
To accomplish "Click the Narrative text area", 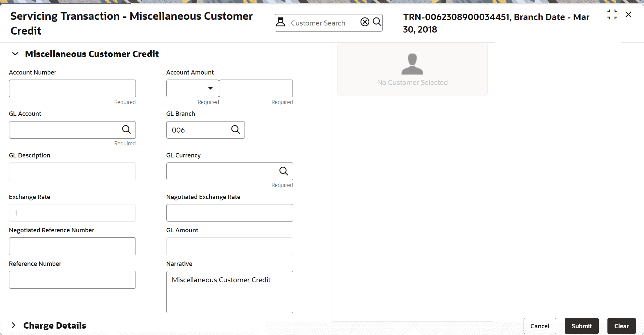I will click(229, 292).
